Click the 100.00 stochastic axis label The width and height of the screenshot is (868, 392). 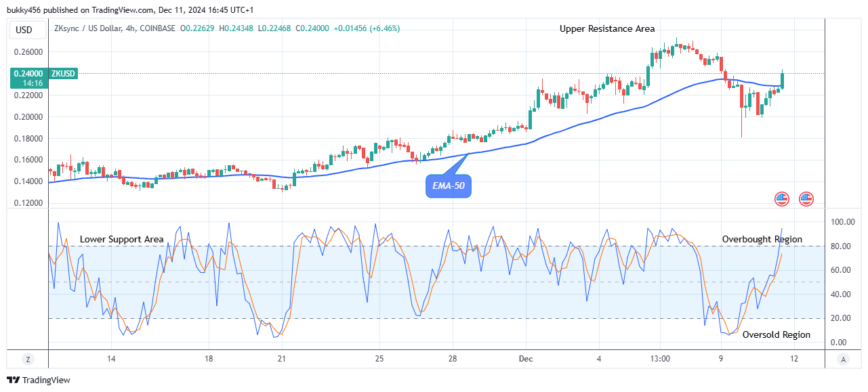click(843, 222)
